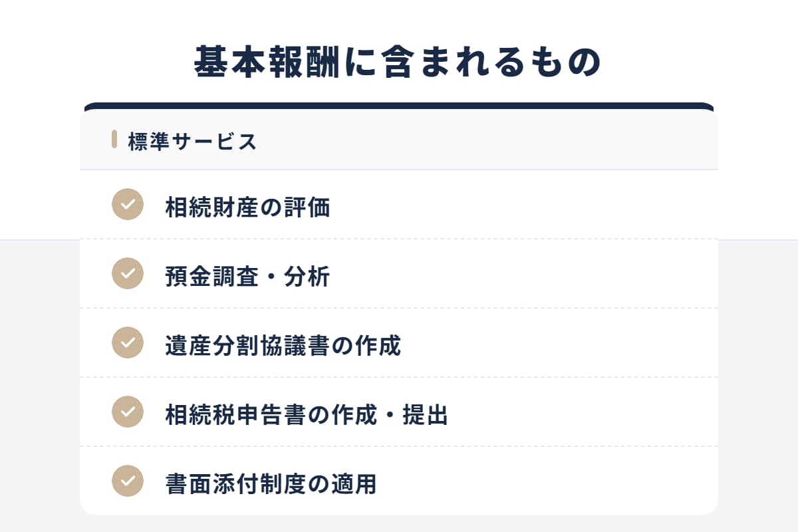This screenshot has width=798, height=532.
Task: Click blank area right of 預金調査・分析 text
Action: pyautogui.click(x=532, y=275)
